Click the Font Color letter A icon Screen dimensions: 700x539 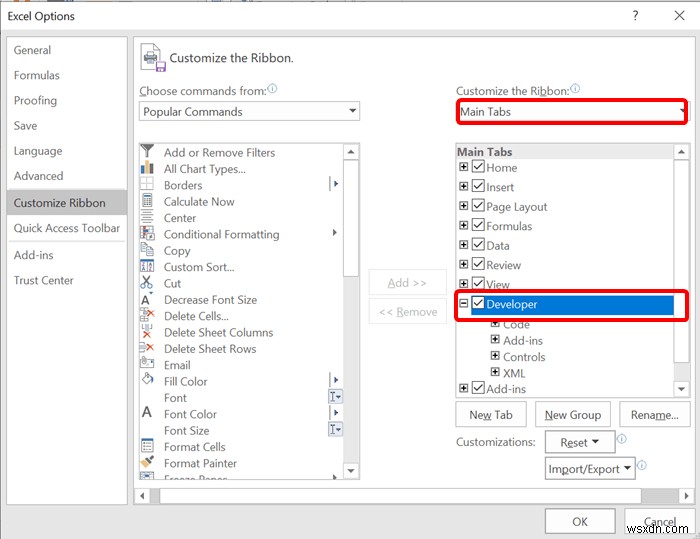coord(146,412)
